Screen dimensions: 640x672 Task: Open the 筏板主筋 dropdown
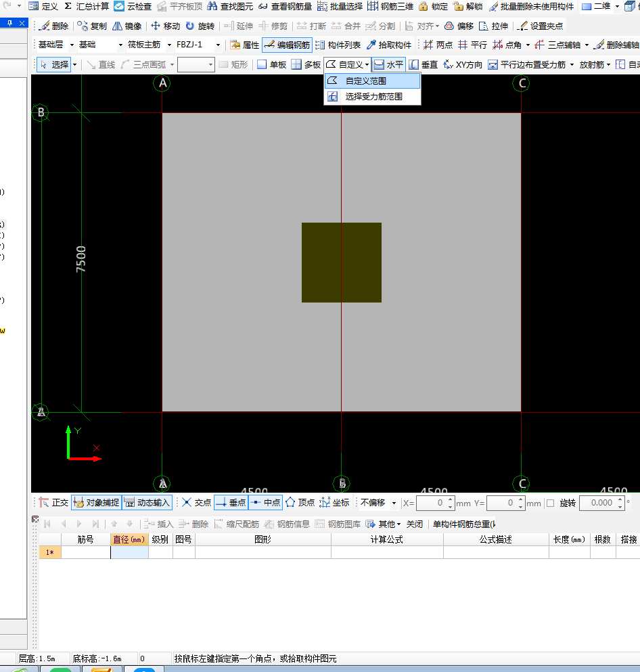[168, 45]
